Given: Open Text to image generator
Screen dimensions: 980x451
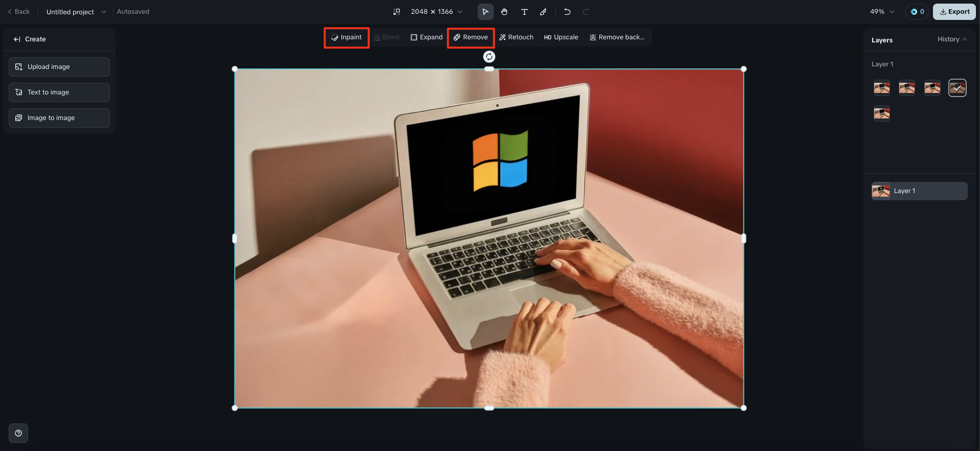Looking at the screenshot, I should (x=59, y=92).
